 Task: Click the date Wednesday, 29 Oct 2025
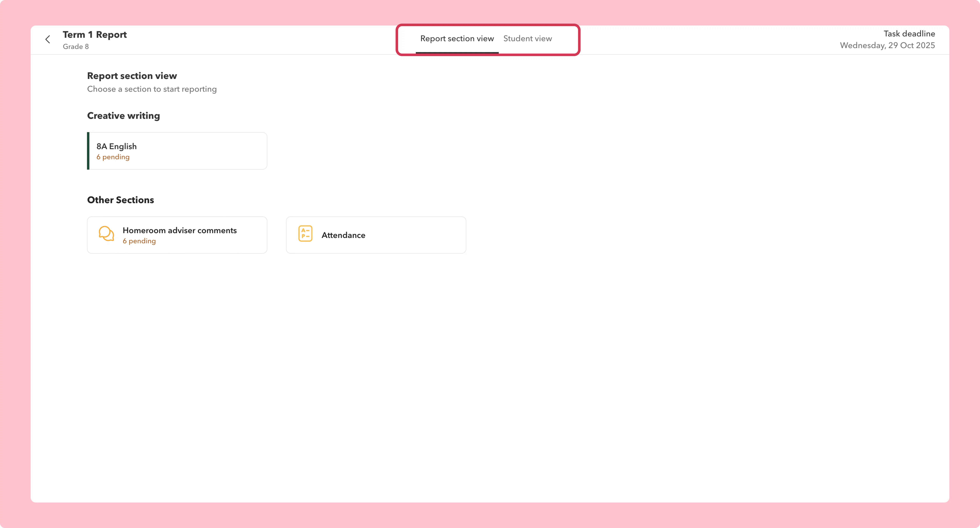[x=887, y=45]
